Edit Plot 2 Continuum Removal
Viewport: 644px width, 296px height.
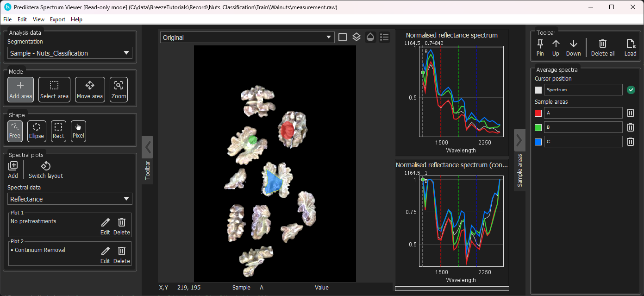106,255
